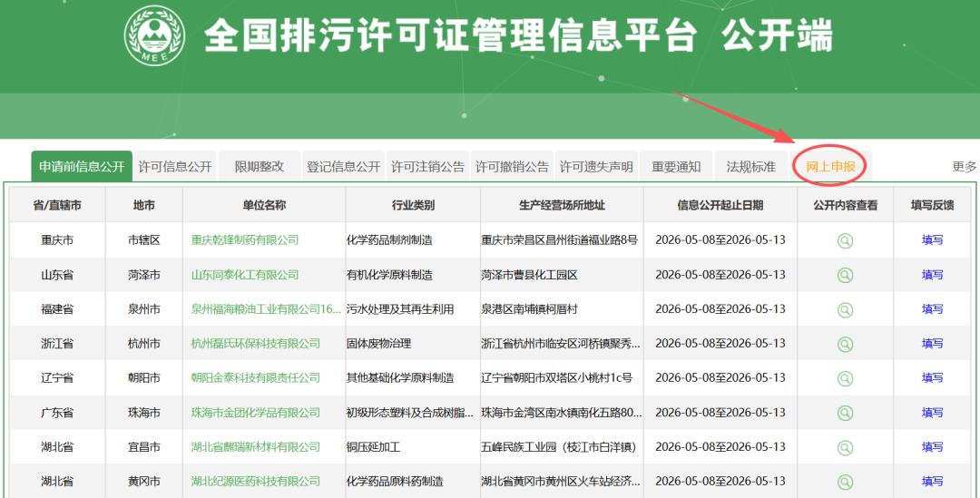
Task: Open the company link 湖北纪源医药科技有限公司
Action: pos(256,481)
